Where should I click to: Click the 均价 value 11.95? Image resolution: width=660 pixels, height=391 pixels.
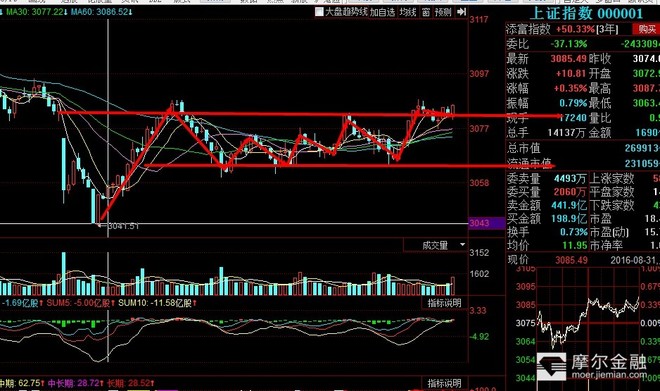[x=575, y=245]
